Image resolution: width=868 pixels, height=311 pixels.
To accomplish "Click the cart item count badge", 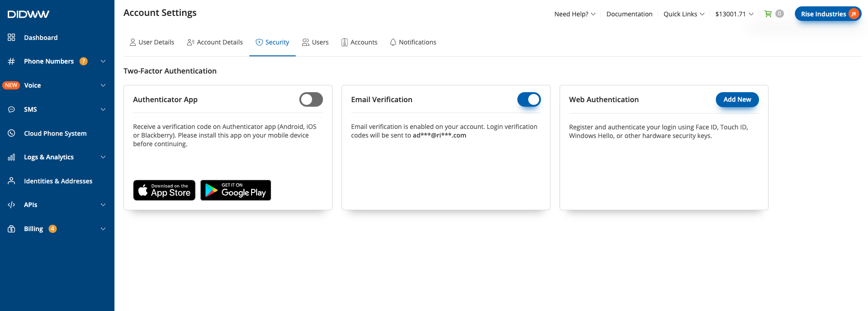I will pos(779,14).
